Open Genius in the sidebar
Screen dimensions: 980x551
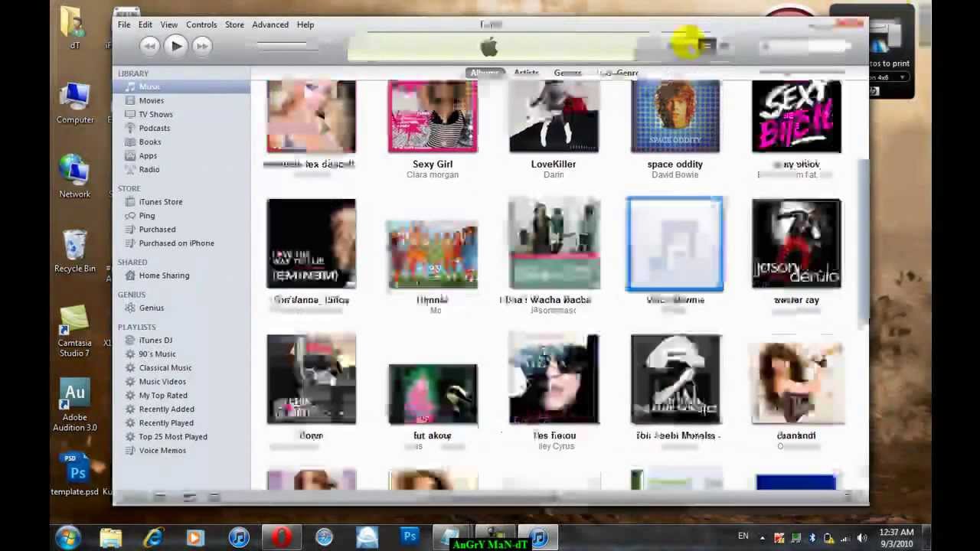(x=181, y=308)
